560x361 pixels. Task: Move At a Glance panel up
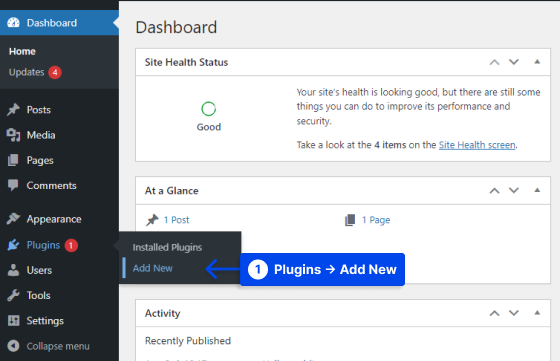pos(494,190)
